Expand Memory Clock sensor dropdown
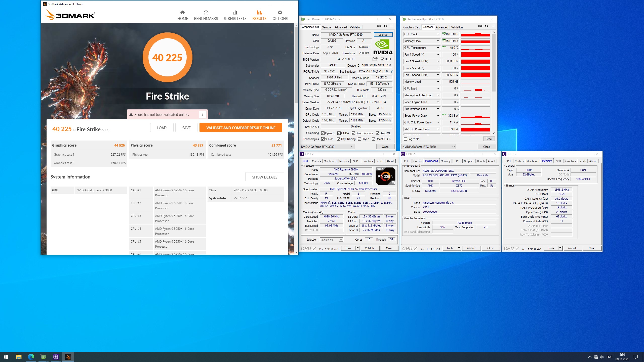Image resolution: width=644 pixels, height=362 pixels. pos(438,41)
